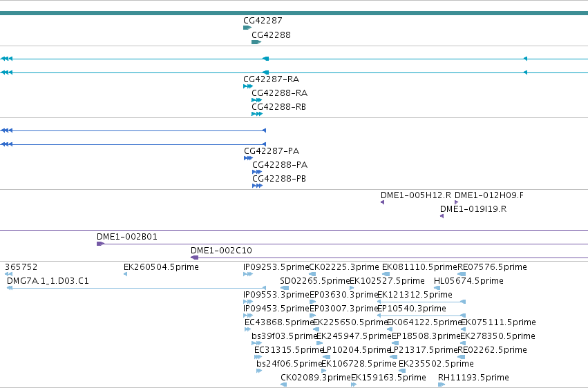
Task: Select the EK081110.5prime EST label
Action: [419, 267]
